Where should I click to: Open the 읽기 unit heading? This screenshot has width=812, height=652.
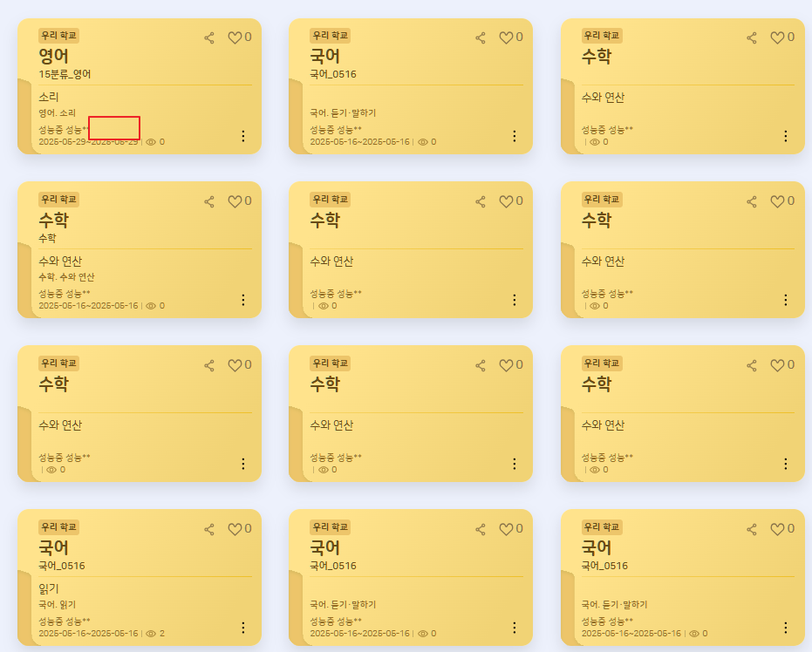coord(49,588)
